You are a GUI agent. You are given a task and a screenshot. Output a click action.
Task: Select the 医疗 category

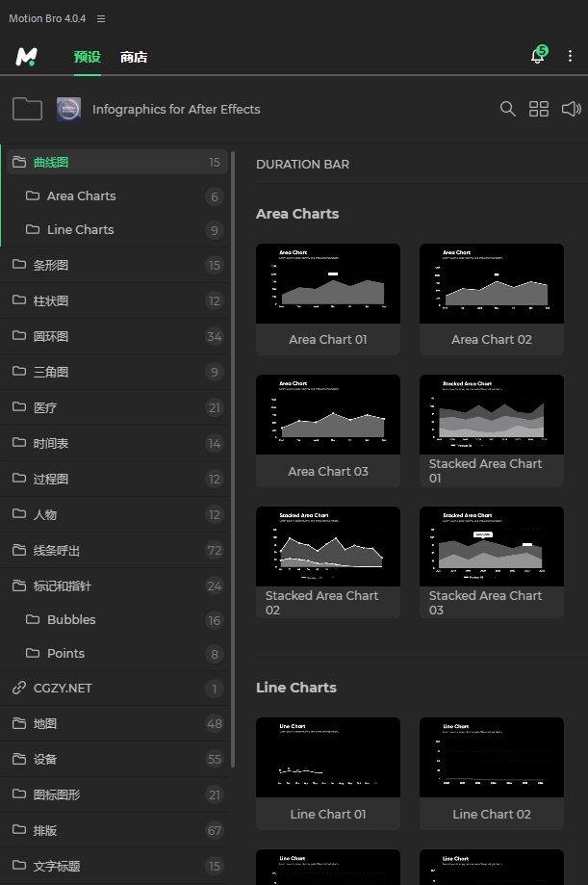115,407
